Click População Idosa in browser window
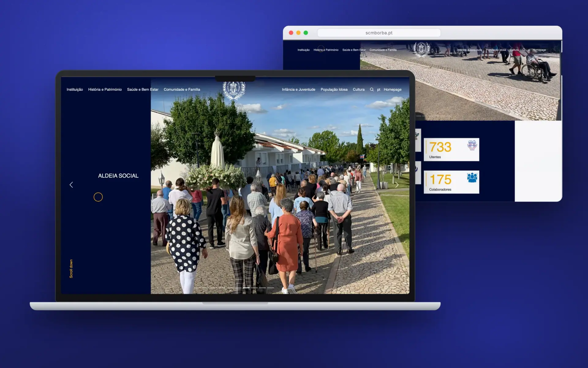This screenshot has height=368, width=588. pyautogui.click(x=496, y=50)
